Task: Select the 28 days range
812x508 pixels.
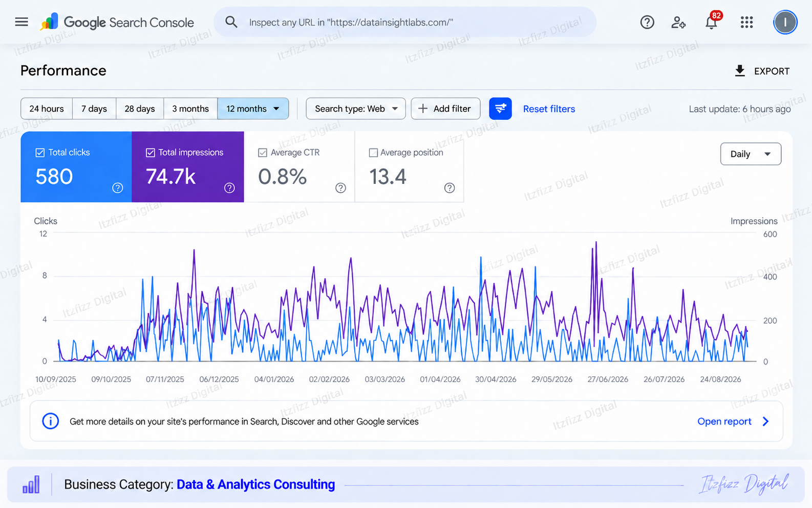Action: pos(140,109)
